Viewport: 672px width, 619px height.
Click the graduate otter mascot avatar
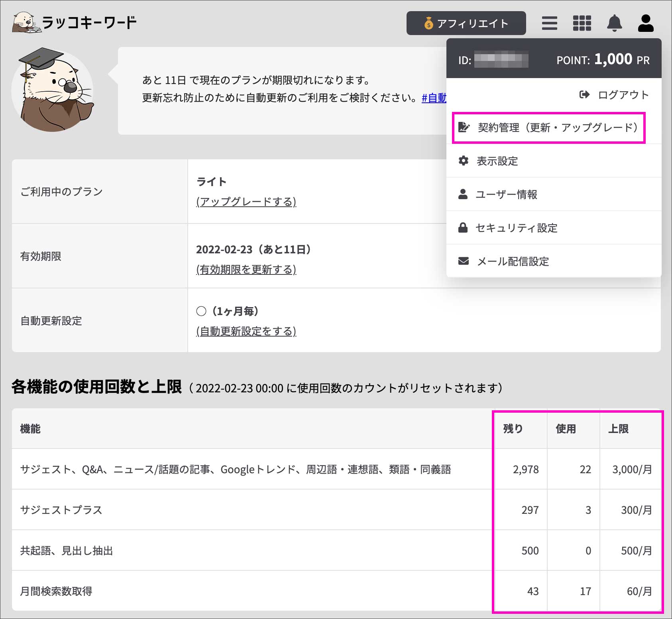click(x=53, y=90)
